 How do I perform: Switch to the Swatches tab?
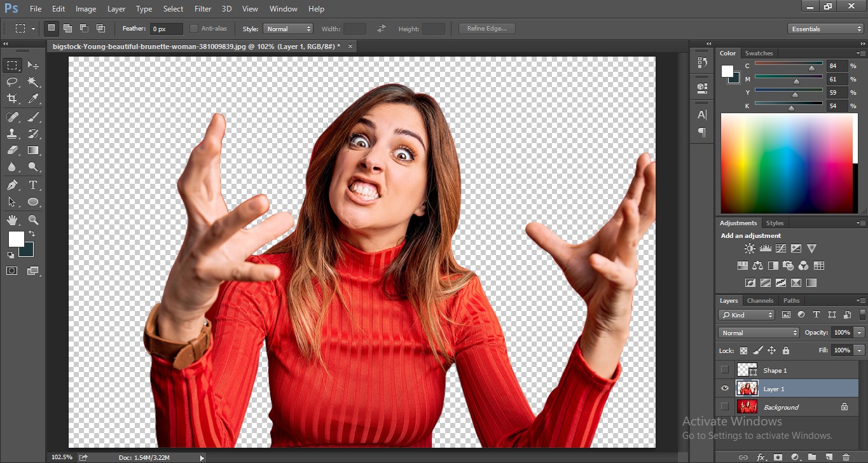coord(759,53)
